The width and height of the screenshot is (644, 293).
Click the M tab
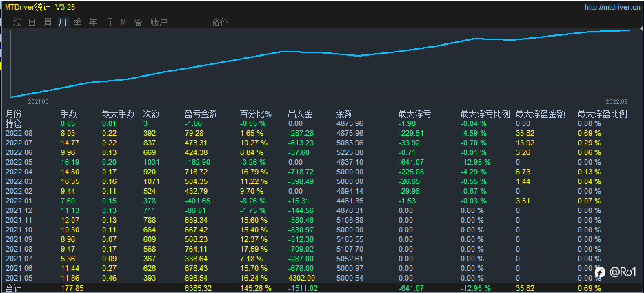[123, 23]
